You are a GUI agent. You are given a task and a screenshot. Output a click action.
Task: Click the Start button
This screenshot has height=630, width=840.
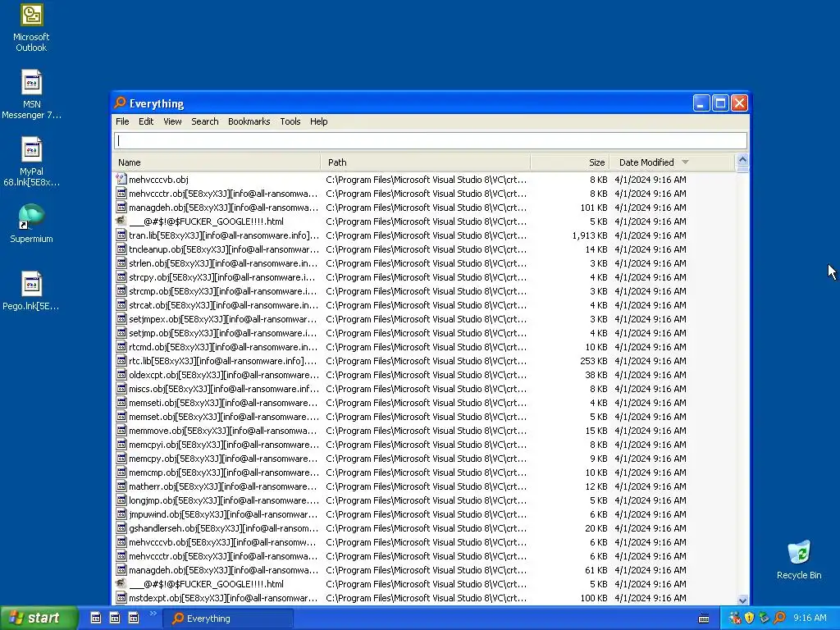point(39,619)
